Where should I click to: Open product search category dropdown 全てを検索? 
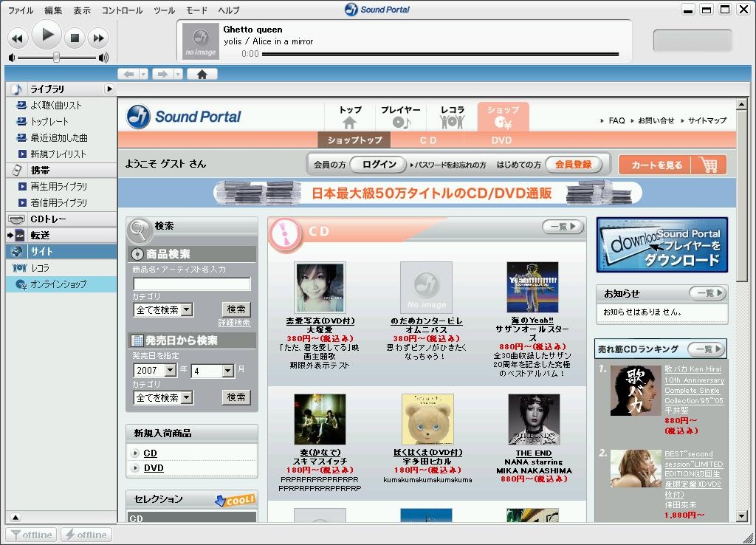click(x=163, y=309)
